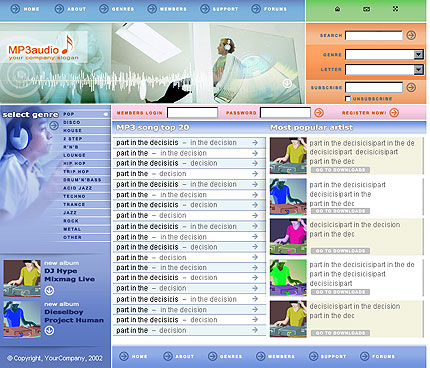Screen dimensions: 430x368
Task: Open the Letter dropdown arrow
Action: (x=418, y=69)
